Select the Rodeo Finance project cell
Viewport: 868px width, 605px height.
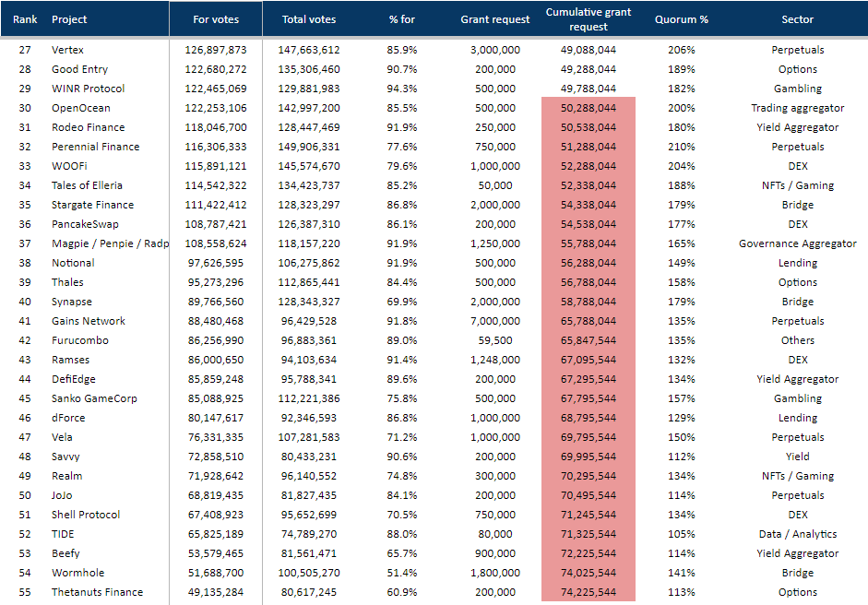click(88, 127)
